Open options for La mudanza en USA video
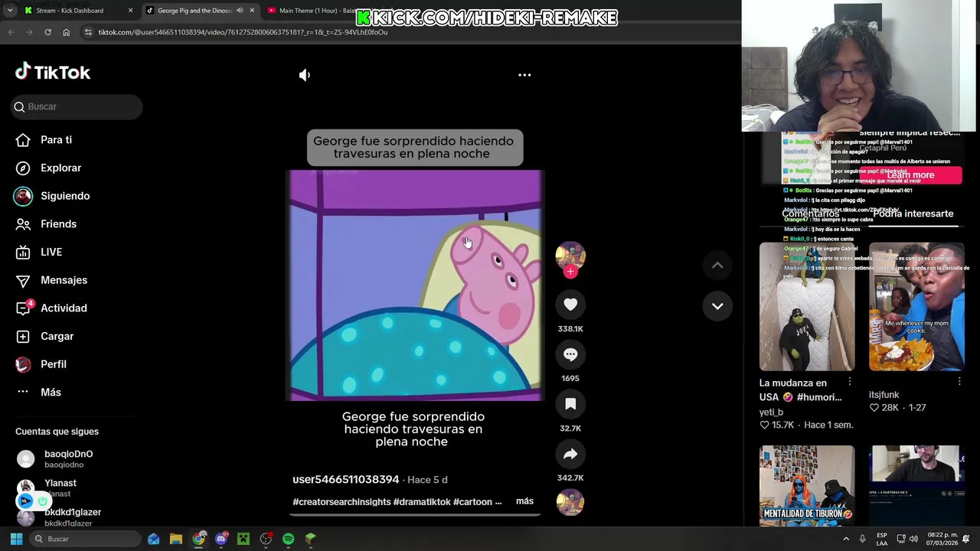 click(850, 381)
